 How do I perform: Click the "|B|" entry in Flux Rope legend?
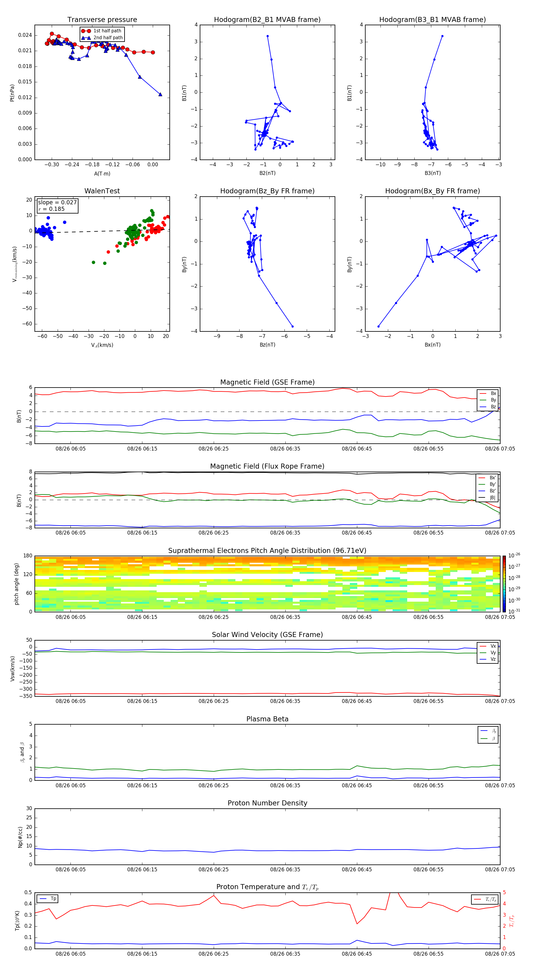pos(487,498)
